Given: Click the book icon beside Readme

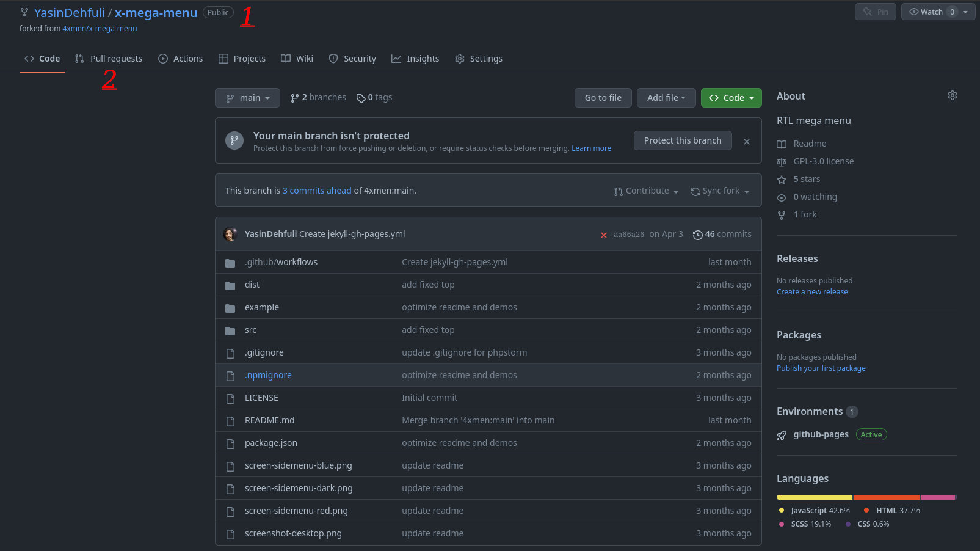Looking at the screenshot, I should click(x=782, y=144).
